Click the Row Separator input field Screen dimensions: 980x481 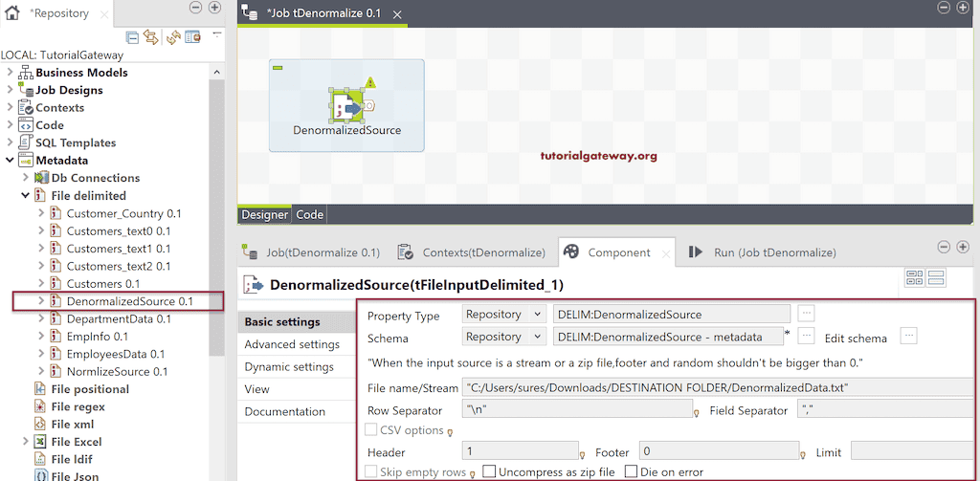click(576, 410)
